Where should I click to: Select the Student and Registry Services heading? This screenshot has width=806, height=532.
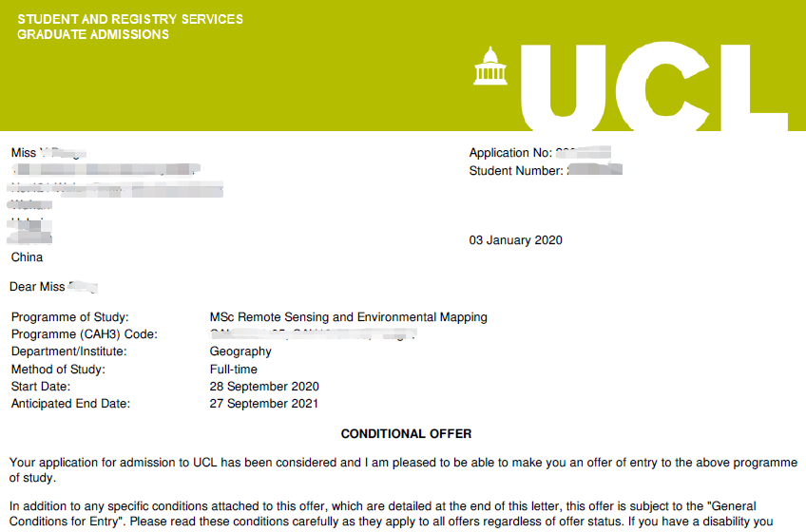tap(130, 20)
